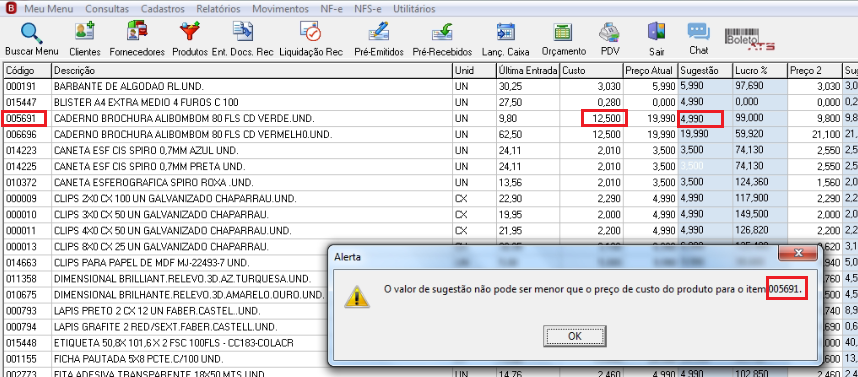Image resolution: width=858 pixels, height=377 pixels.
Task: Open the Produtos funnel icon
Action: coord(190,32)
